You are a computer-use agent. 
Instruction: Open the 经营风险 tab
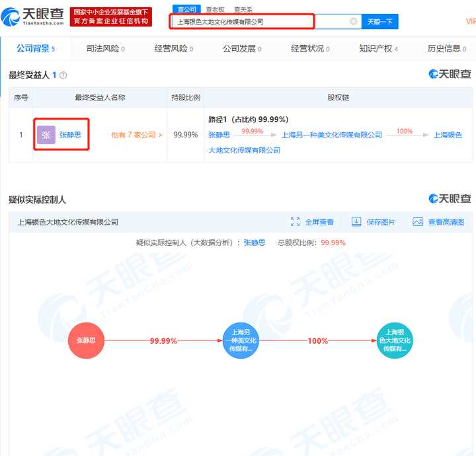tap(174, 48)
